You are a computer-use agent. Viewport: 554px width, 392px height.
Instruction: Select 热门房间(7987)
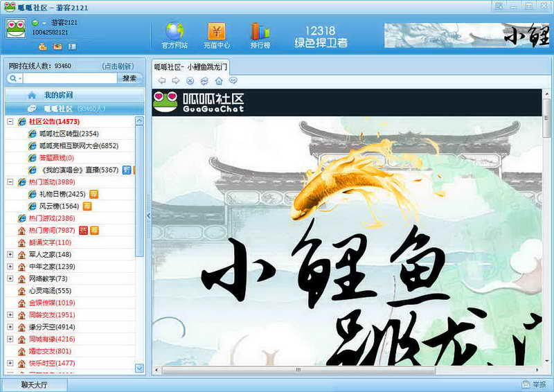pyautogui.click(x=52, y=231)
